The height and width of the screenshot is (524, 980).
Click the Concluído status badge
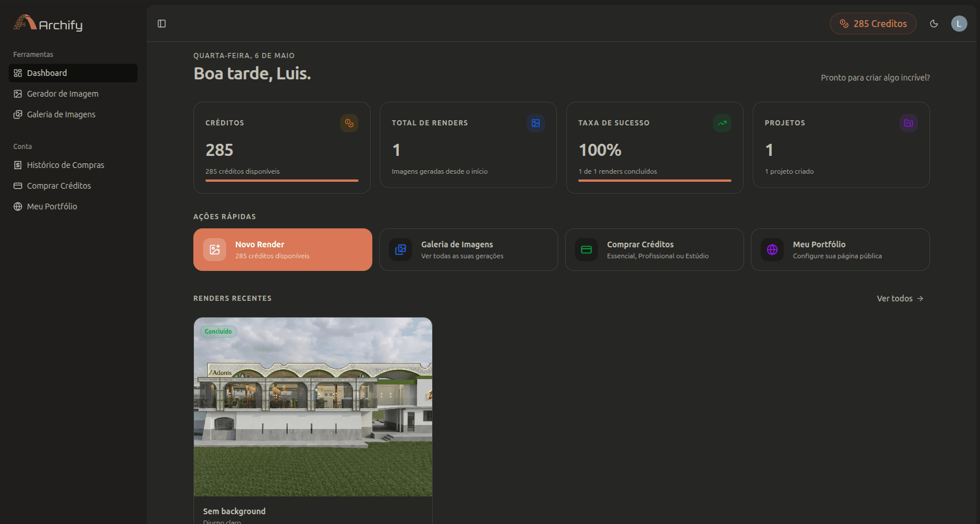tap(218, 331)
